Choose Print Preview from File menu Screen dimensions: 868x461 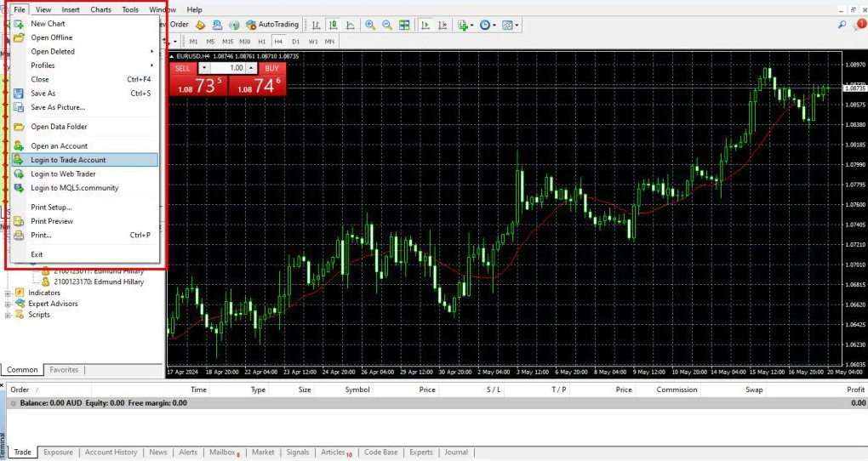tap(85, 221)
